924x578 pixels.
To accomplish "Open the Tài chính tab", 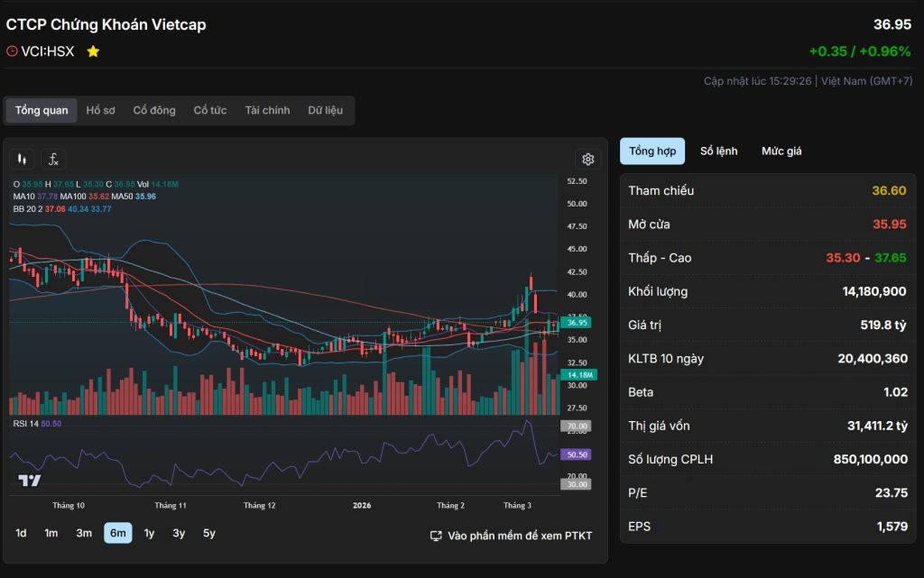I will tap(267, 110).
